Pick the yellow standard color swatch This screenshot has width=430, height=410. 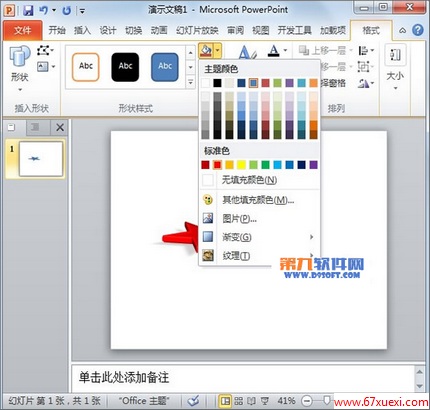pos(241,165)
